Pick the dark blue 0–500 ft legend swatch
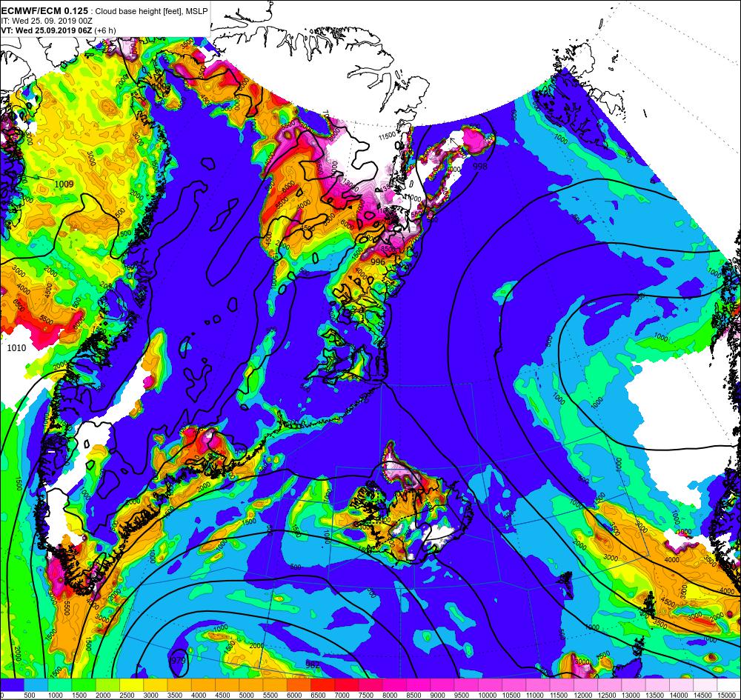The image size is (741, 700). click(13, 685)
